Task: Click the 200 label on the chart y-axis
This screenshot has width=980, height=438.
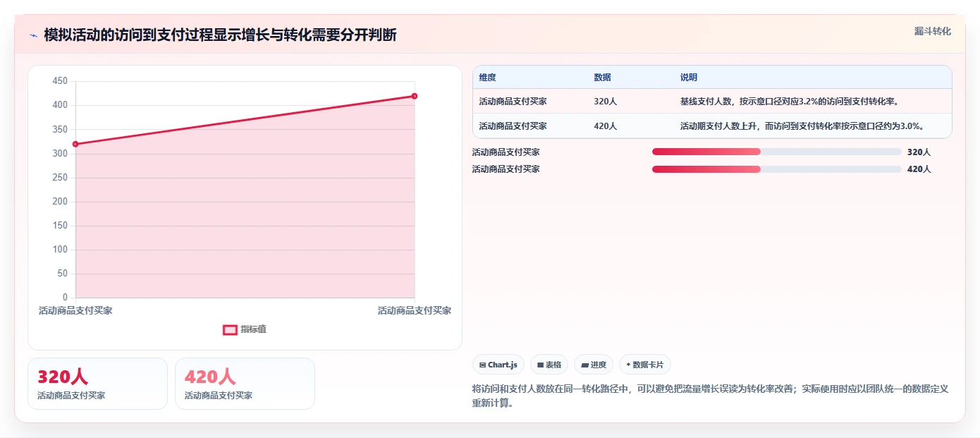Action: coord(60,202)
